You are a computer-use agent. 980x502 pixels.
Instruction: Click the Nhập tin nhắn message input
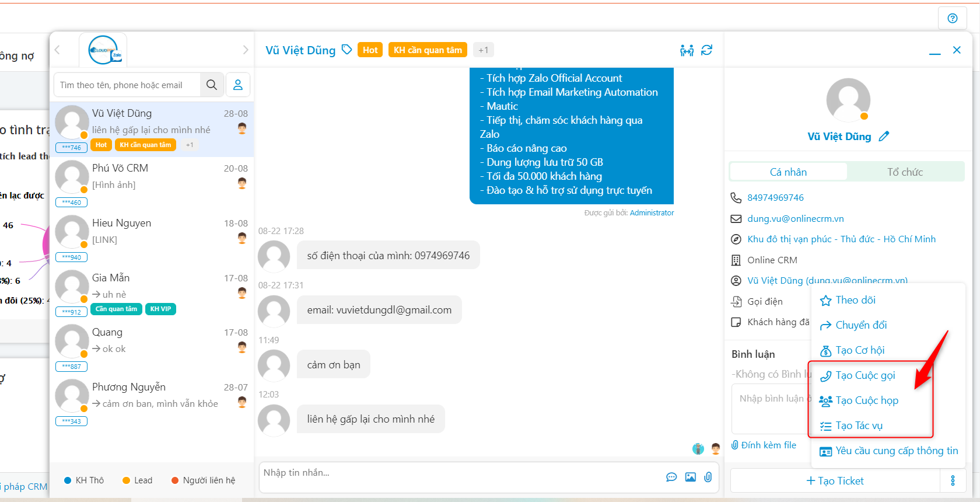(x=461, y=477)
